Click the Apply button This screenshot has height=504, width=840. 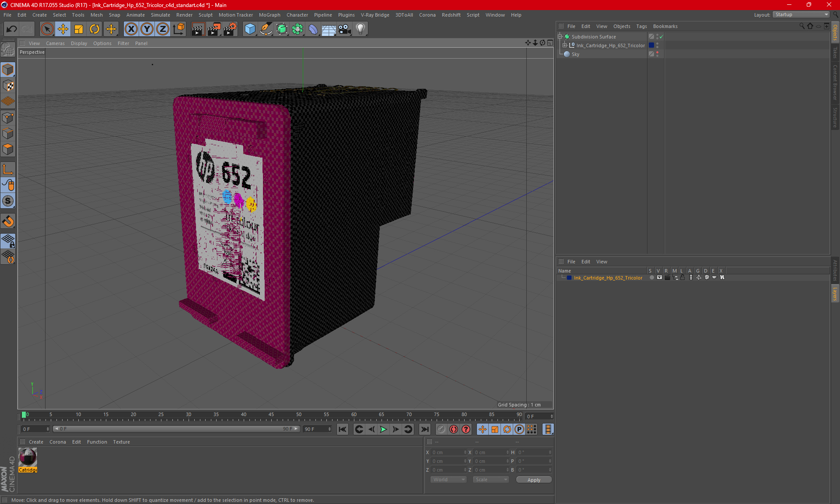tap(534, 480)
